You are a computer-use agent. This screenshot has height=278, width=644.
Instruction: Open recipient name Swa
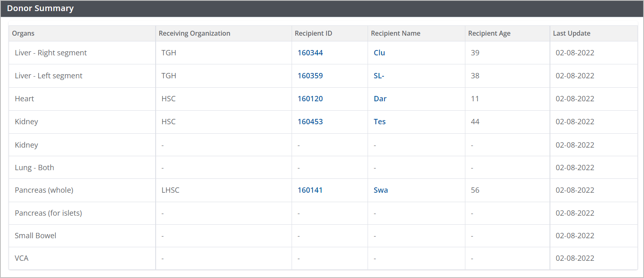point(381,190)
